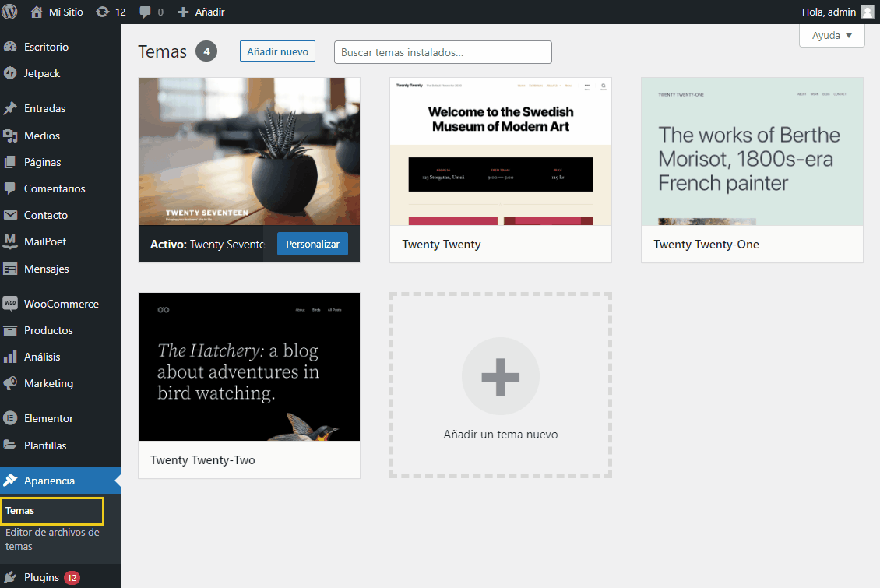Click the Añadir nuevo button
This screenshot has height=588, width=880.
click(x=277, y=51)
